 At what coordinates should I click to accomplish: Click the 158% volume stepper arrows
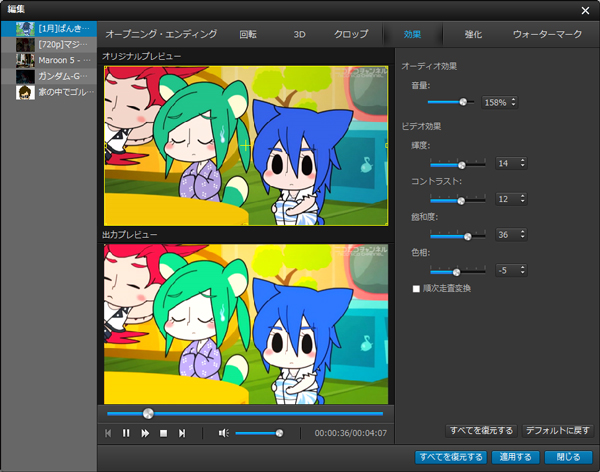514,102
